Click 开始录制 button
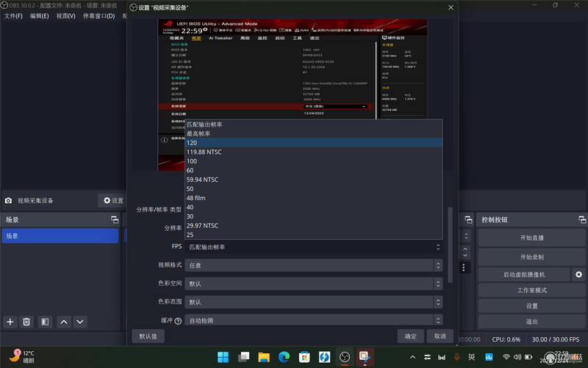This screenshot has height=368, width=588. (531, 257)
